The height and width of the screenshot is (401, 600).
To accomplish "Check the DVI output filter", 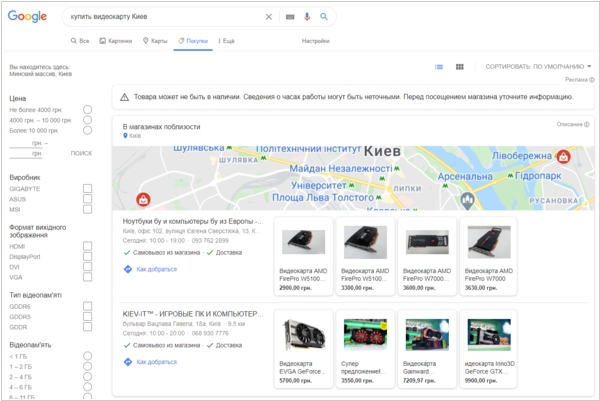I will tap(88, 266).
